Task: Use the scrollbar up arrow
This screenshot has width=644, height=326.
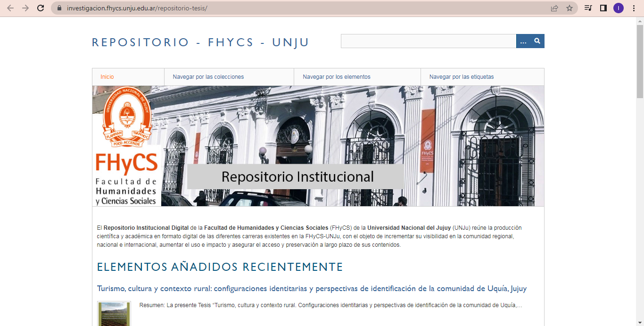Action: [640, 20]
